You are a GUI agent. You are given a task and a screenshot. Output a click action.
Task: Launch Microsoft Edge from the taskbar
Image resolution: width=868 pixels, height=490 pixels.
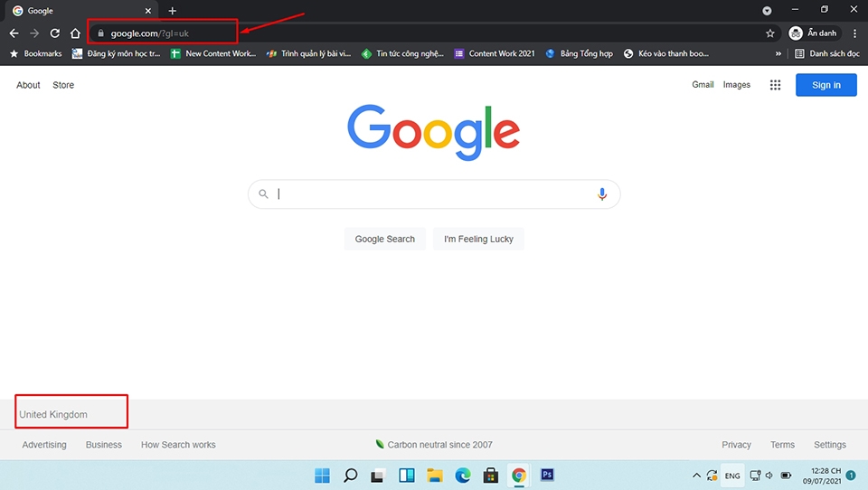click(463, 475)
